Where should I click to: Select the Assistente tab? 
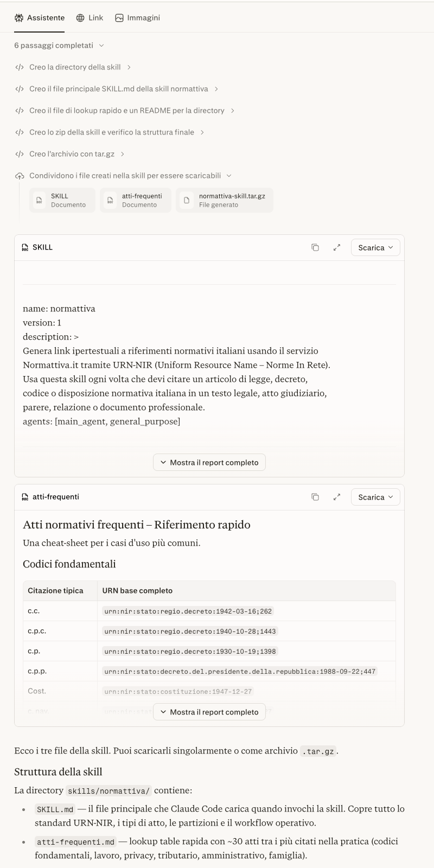40,18
